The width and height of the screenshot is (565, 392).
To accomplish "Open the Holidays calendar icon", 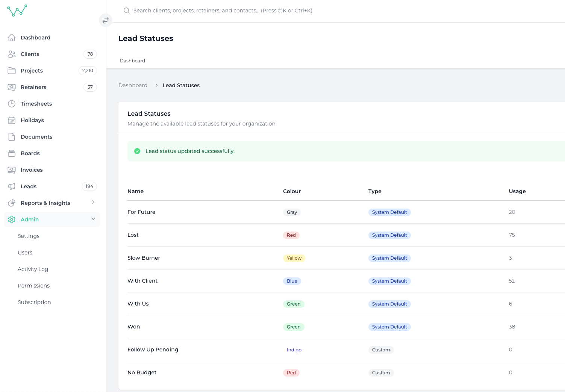I will point(11,120).
